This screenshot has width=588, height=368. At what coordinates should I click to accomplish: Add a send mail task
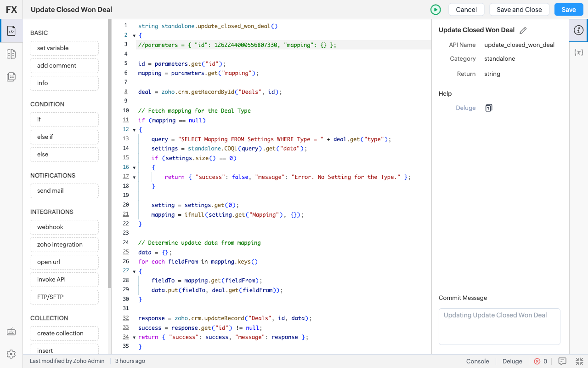(x=64, y=191)
